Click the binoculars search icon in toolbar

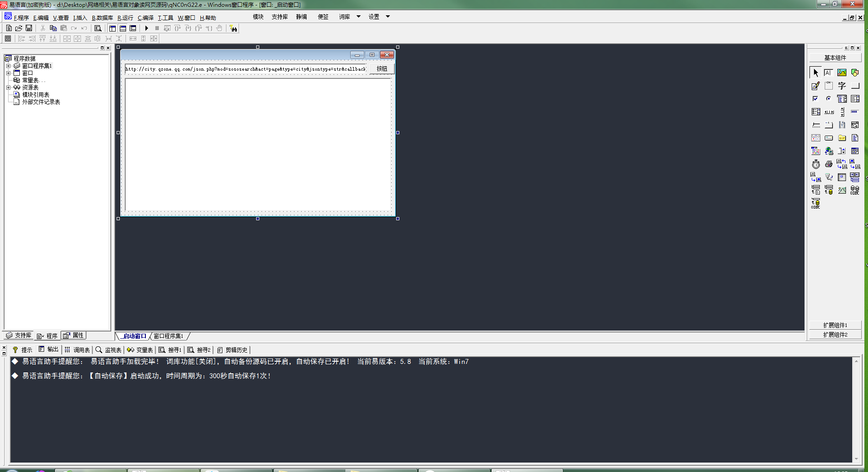tap(233, 28)
